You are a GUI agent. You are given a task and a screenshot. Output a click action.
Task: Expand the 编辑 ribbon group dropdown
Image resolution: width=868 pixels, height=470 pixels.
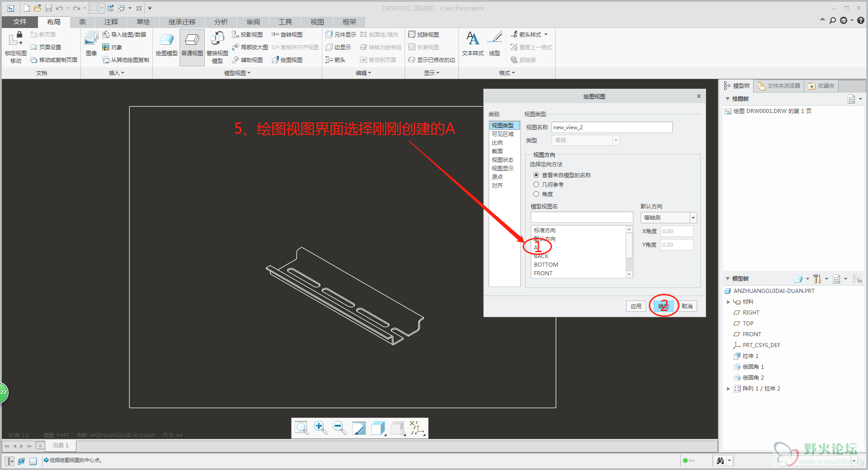click(x=363, y=73)
